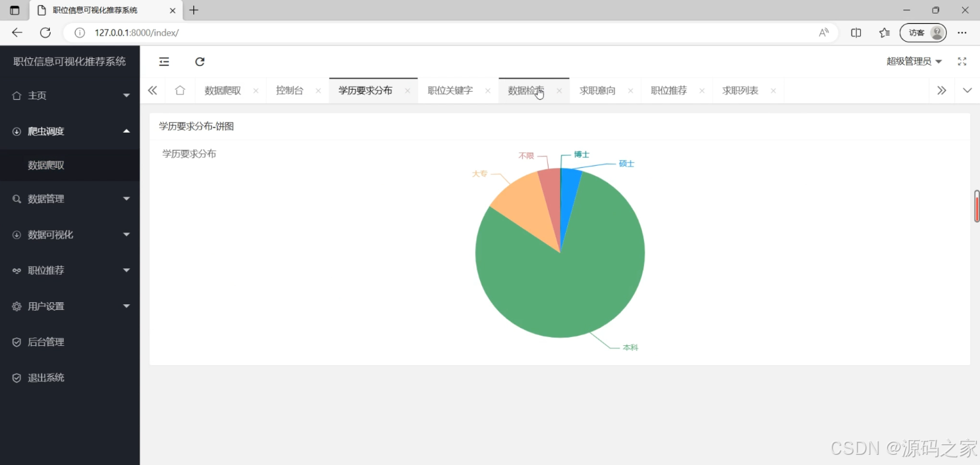This screenshot has width=980, height=465.
Task: Switch to the 求职意向 tab
Action: pos(597,90)
